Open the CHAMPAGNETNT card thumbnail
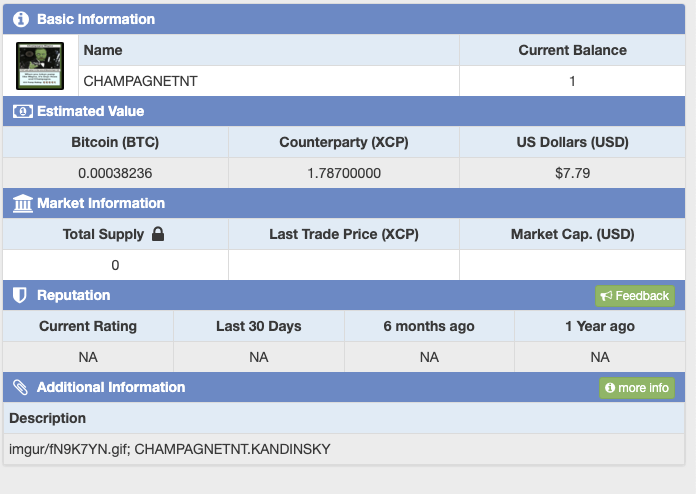This screenshot has width=696, height=494. [x=41, y=66]
